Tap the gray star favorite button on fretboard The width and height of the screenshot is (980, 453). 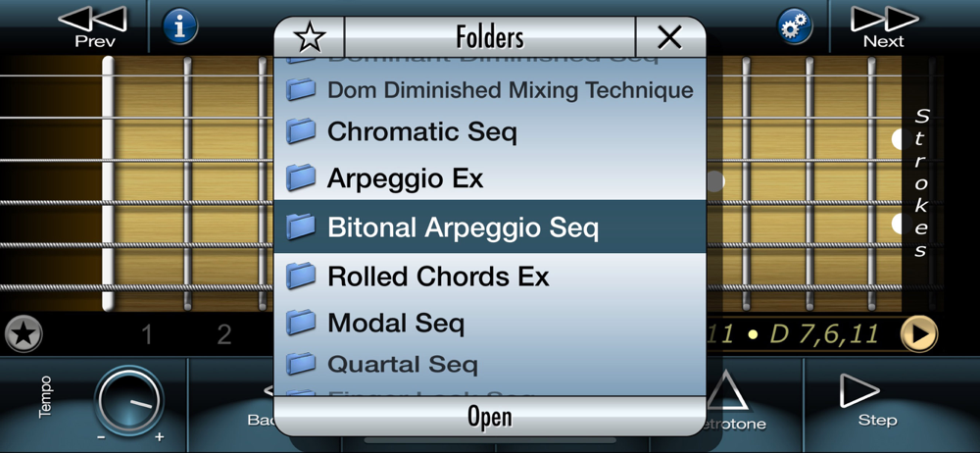[x=24, y=334]
